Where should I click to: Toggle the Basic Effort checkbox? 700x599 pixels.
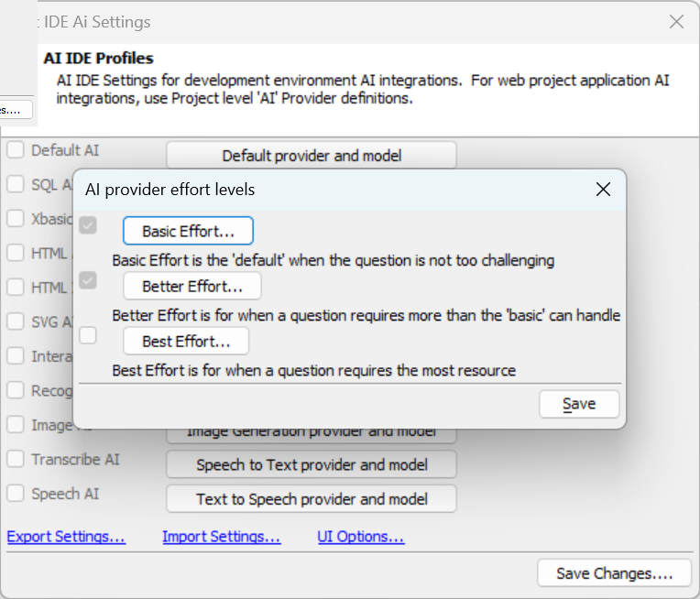(88, 225)
